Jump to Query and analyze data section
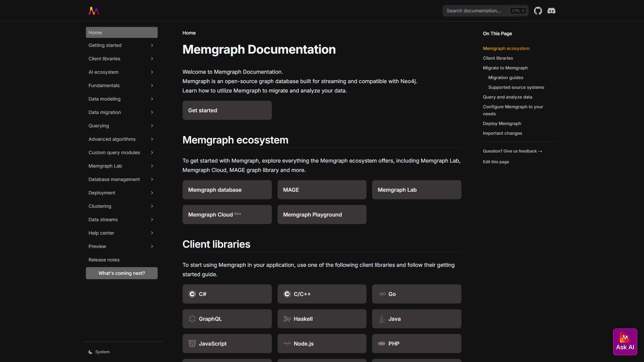This screenshot has width=644, height=362. tap(507, 97)
